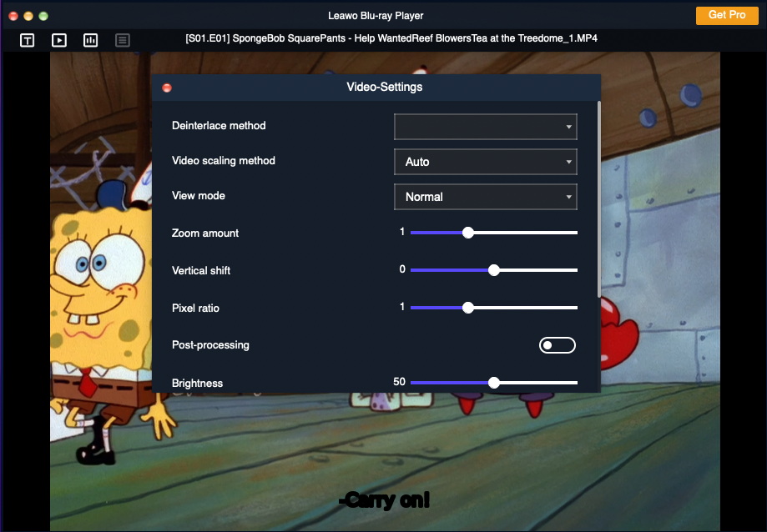Image resolution: width=767 pixels, height=532 pixels.
Task: Click the Vertical shift slider handle
Action: [x=494, y=270]
